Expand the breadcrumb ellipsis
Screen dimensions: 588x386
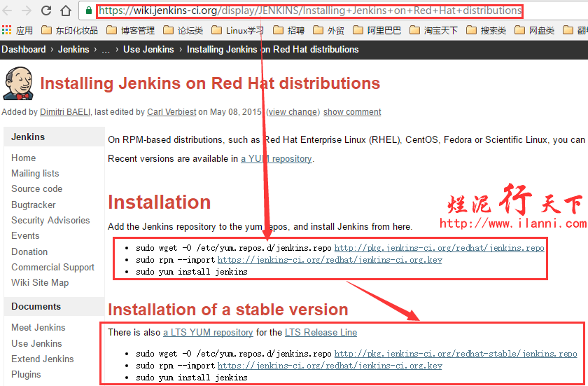pyautogui.click(x=106, y=50)
